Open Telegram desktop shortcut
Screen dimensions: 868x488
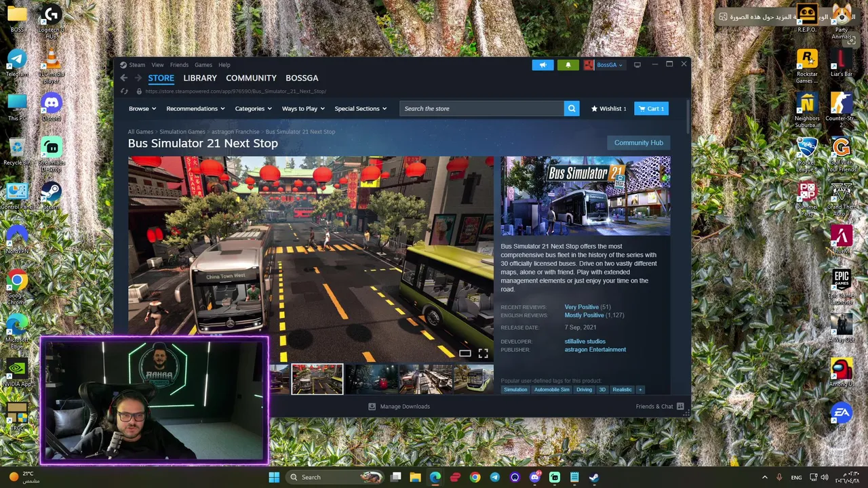[x=17, y=64]
